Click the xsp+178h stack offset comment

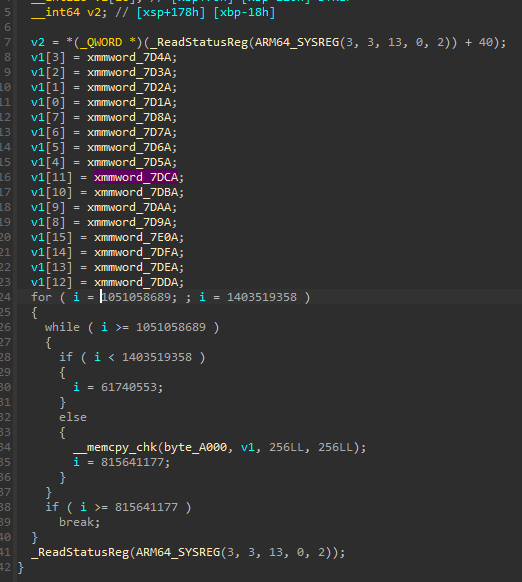171,12
